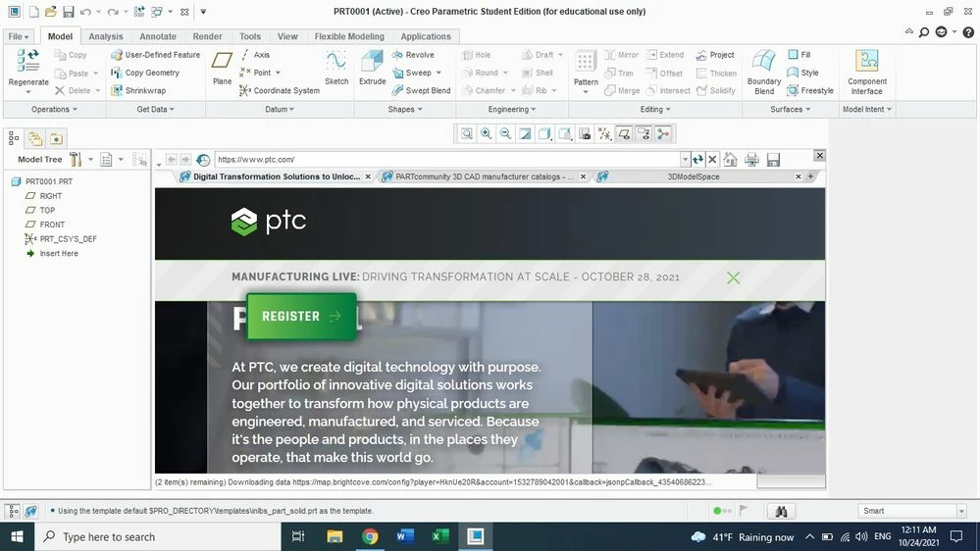Open browser history icon
This screenshot has width=980, height=551.
click(203, 160)
